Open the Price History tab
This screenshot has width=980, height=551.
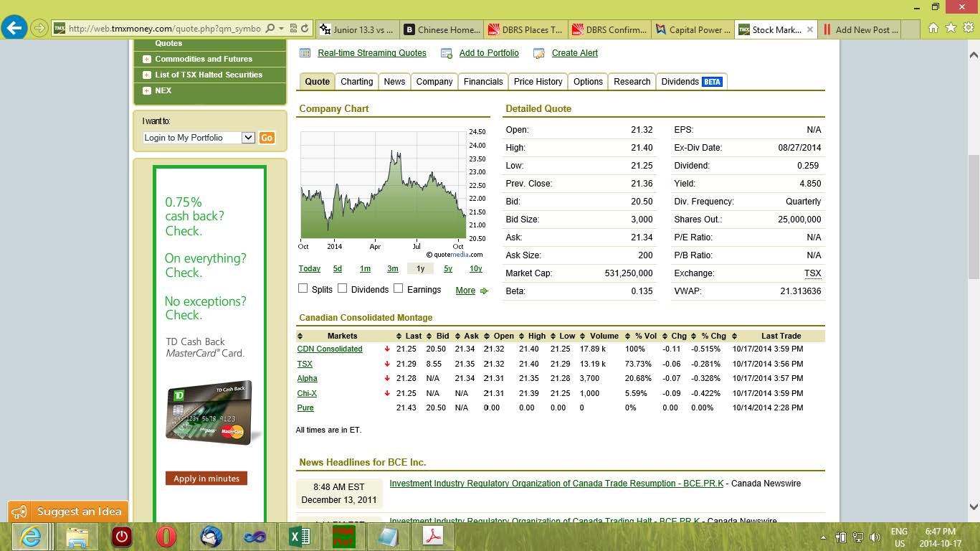538,82
